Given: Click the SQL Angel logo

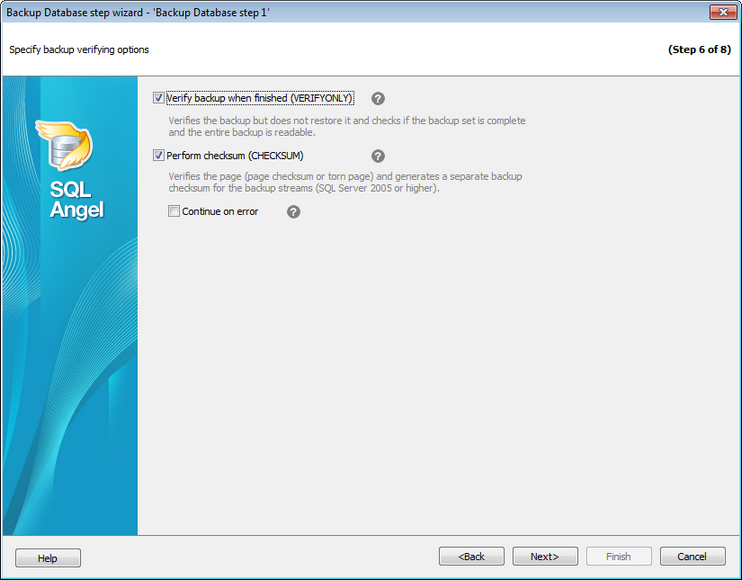Looking at the screenshot, I should tap(71, 169).
